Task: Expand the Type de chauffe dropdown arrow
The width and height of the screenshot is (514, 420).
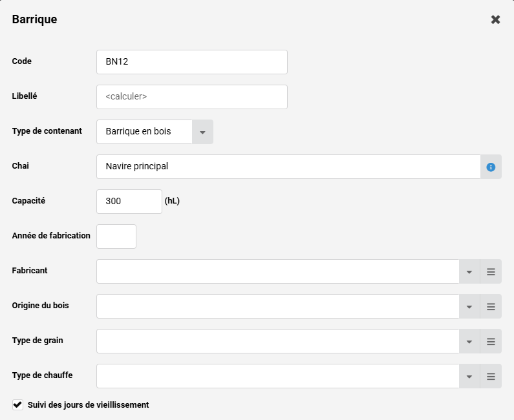Action: pyautogui.click(x=469, y=376)
